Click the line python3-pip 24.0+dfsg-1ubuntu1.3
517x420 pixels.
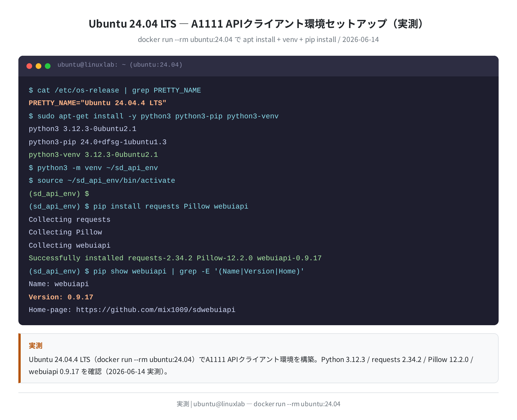click(98, 142)
